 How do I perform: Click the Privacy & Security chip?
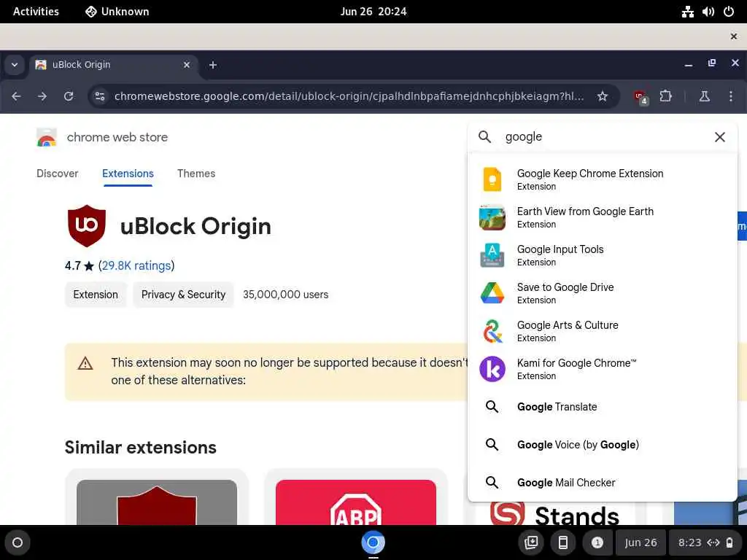183,295
